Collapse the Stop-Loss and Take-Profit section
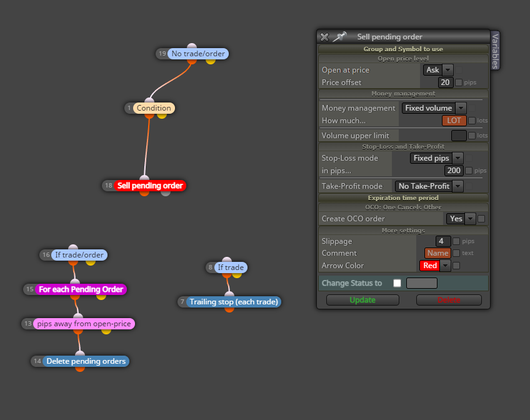The image size is (530, 420). pos(403,147)
